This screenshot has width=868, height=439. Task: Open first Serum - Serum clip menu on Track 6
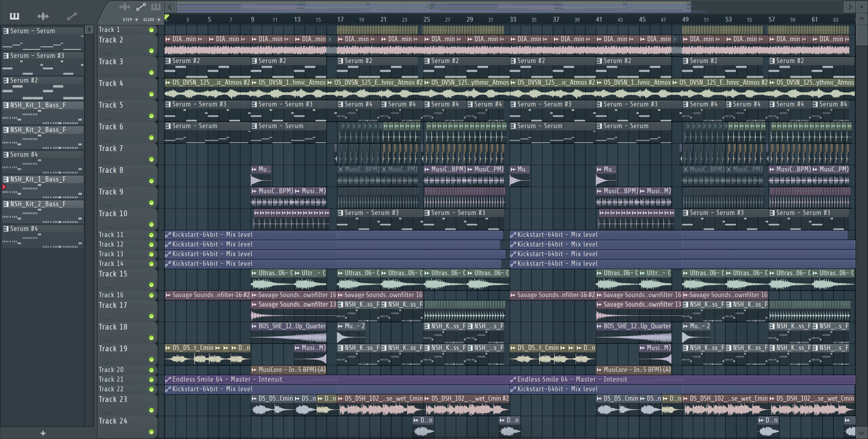click(168, 126)
